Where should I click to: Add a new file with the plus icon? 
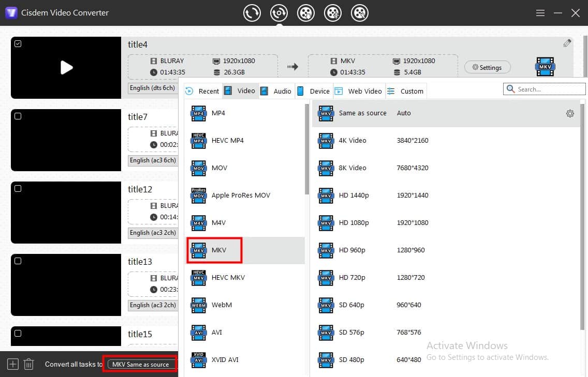[11, 364]
